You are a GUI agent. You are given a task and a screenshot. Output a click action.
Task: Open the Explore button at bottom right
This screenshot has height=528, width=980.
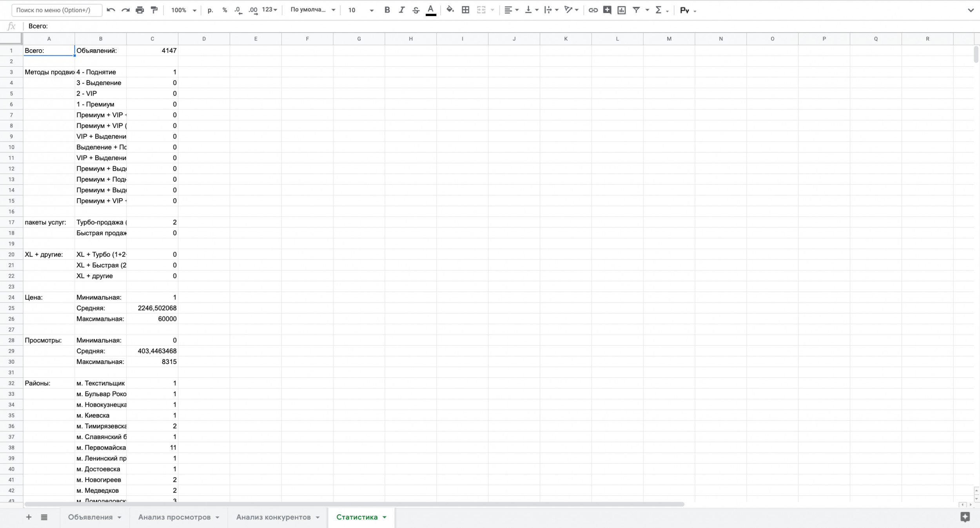(x=965, y=517)
